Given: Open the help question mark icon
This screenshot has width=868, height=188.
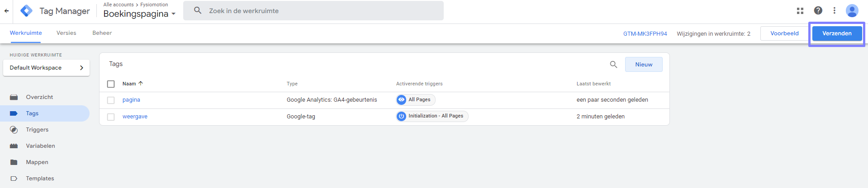Looking at the screenshot, I should coord(818,10).
